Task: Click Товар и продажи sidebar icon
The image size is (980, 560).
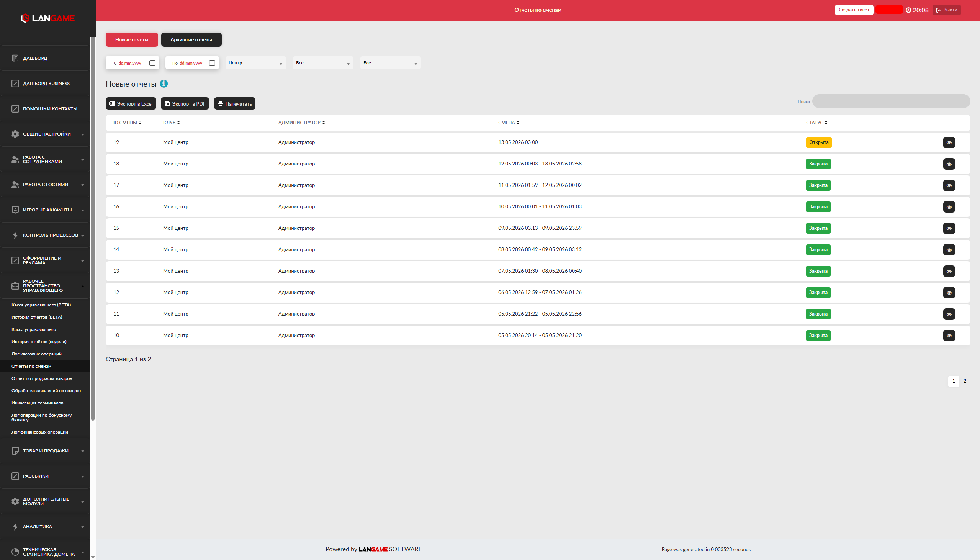Action: (x=15, y=451)
